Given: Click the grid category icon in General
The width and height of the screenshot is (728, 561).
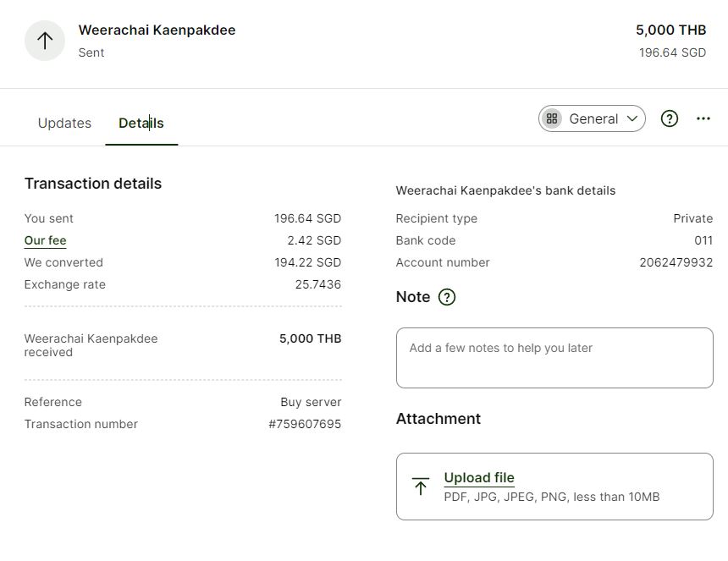Looking at the screenshot, I should click(x=552, y=118).
